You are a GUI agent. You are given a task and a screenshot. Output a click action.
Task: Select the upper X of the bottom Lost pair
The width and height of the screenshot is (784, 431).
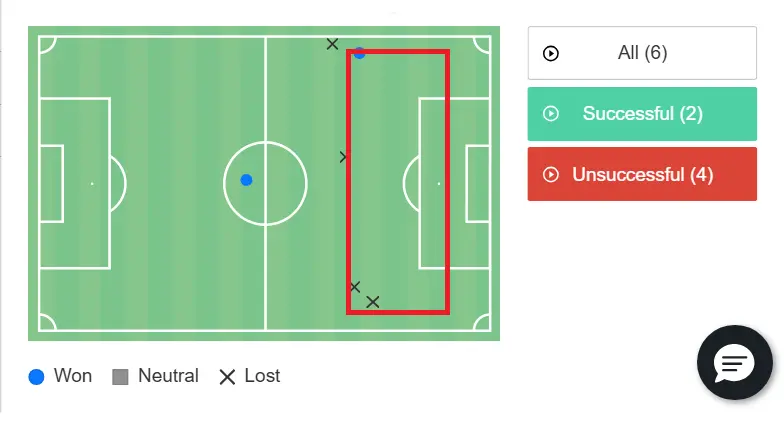click(x=354, y=287)
